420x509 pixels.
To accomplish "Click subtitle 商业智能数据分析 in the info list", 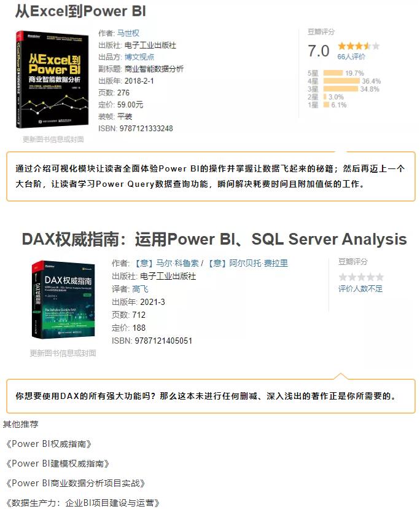I will (154, 69).
